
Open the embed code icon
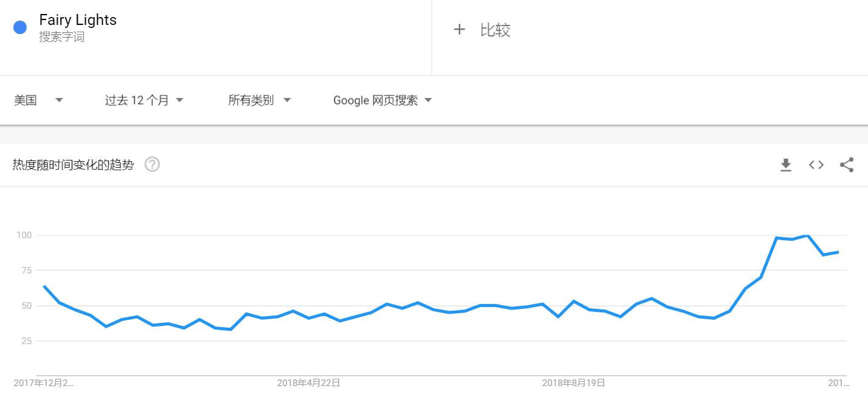pyautogui.click(x=816, y=164)
